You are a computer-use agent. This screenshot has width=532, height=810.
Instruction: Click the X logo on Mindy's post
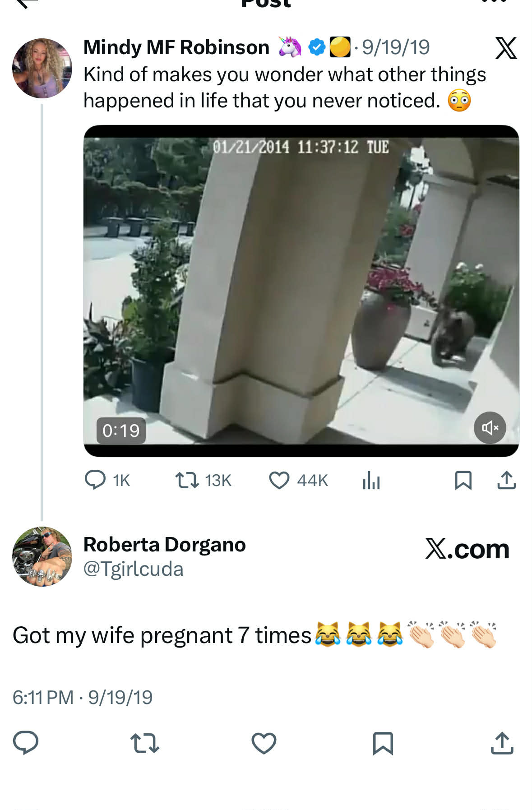coord(506,48)
